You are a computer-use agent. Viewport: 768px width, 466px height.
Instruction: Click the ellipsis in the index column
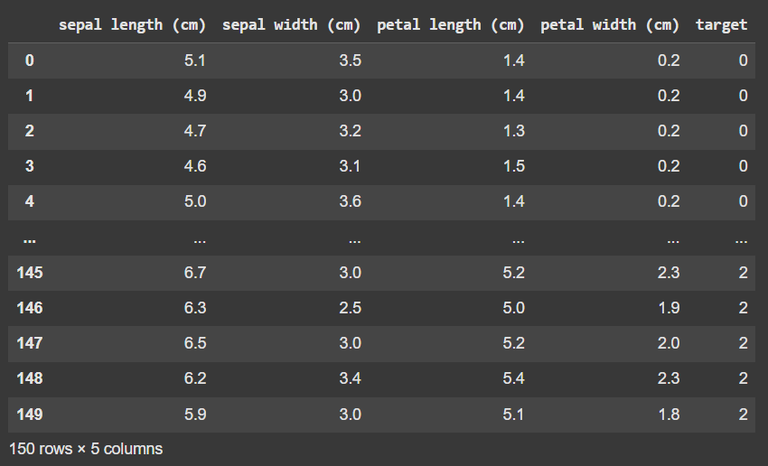click(x=29, y=240)
